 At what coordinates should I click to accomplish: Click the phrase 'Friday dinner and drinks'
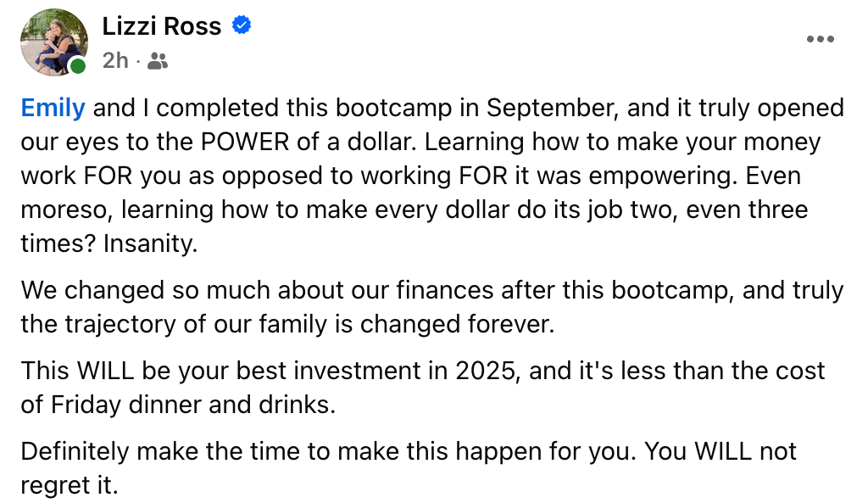coord(193,405)
